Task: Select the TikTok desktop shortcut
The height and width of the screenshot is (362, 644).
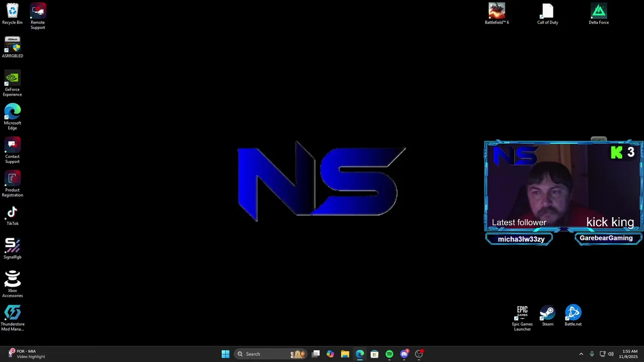Action: (x=12, y=215)
